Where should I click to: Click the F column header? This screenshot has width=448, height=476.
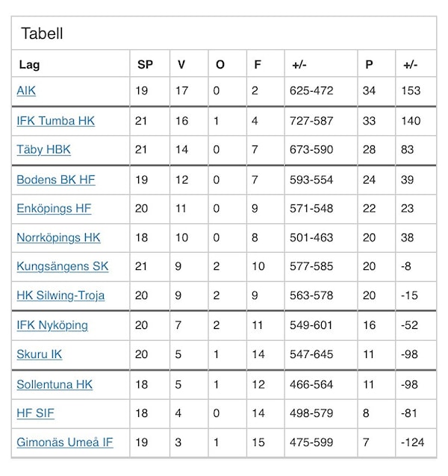(x=258, y=65)
